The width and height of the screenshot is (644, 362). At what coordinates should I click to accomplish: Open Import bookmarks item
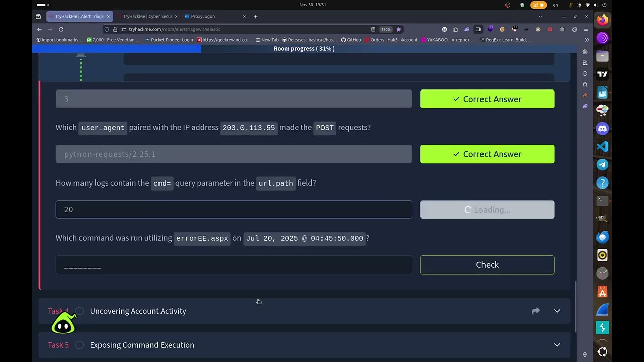click(x=59, y=40)
